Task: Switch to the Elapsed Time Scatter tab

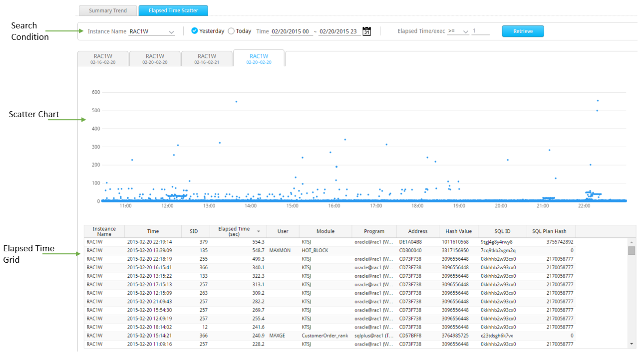Action: [173, 10]
